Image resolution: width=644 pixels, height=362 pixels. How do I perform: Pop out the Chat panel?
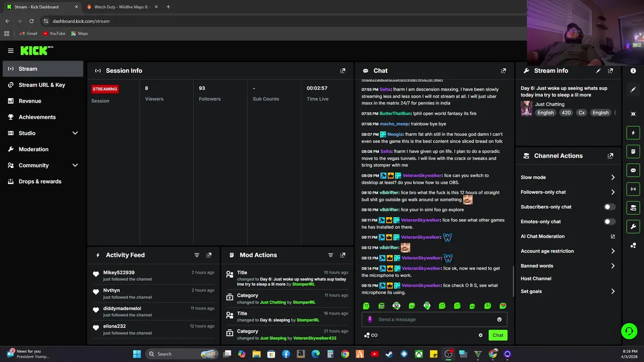click(x=503, y=71)
